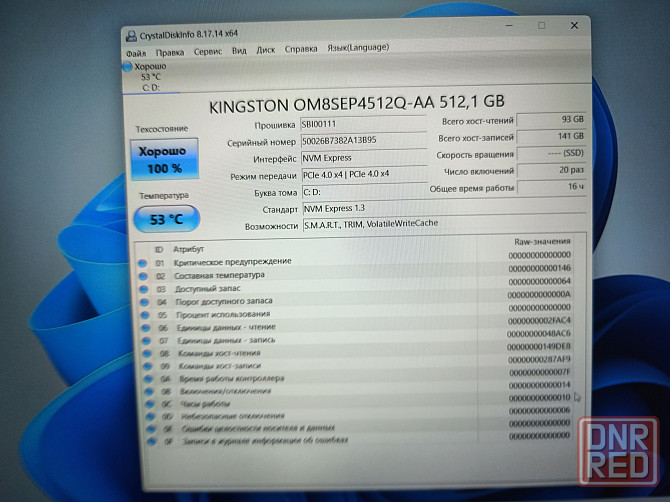The height and width of the screenshot is (502, 670).
Task: Click raw value 0000000149DE8
Action: coord(539,346)
